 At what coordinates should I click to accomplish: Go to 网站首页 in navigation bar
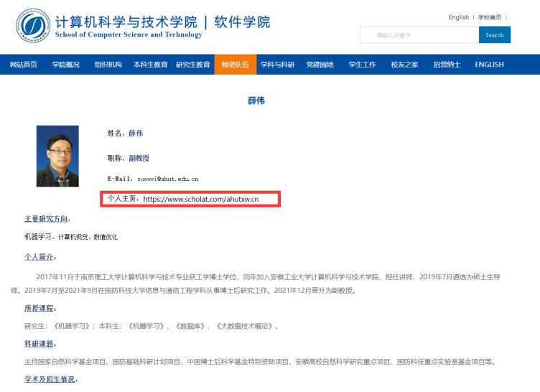pos(24,65)
